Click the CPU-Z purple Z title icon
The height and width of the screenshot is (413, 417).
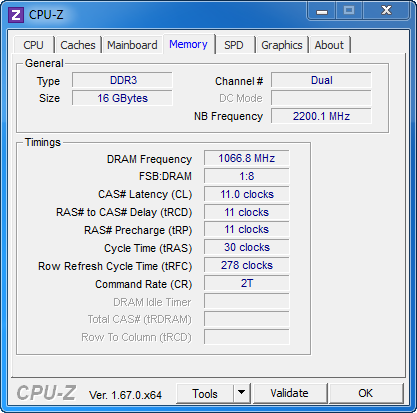click(16, 15)
